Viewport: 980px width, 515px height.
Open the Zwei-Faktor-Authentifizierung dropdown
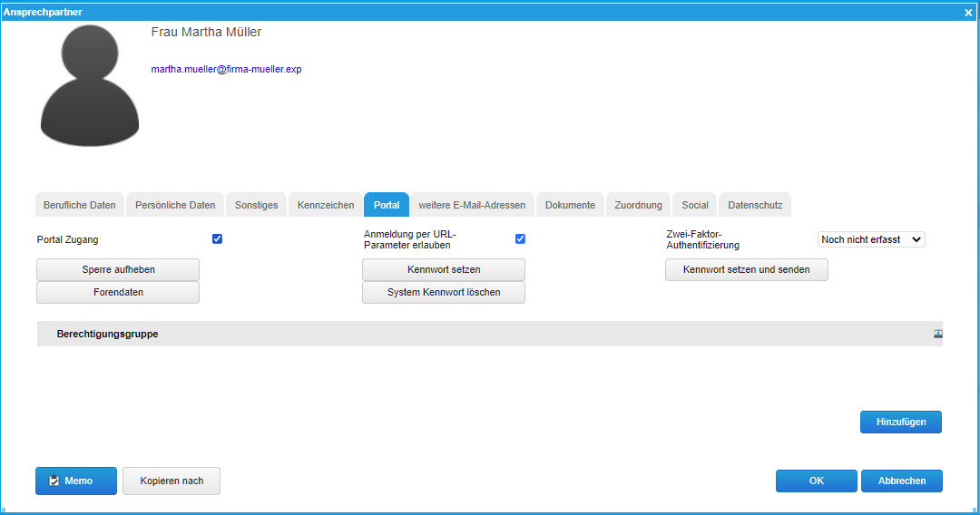[871, 239]
